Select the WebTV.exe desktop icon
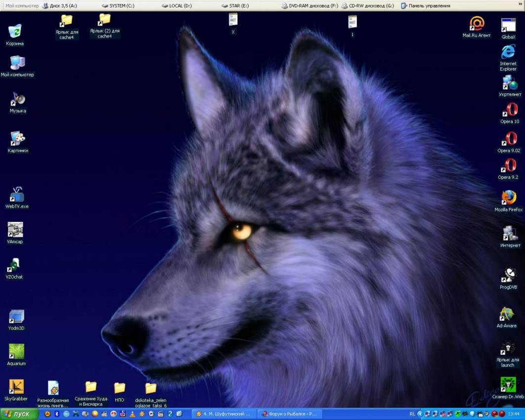 coord(17,195)
